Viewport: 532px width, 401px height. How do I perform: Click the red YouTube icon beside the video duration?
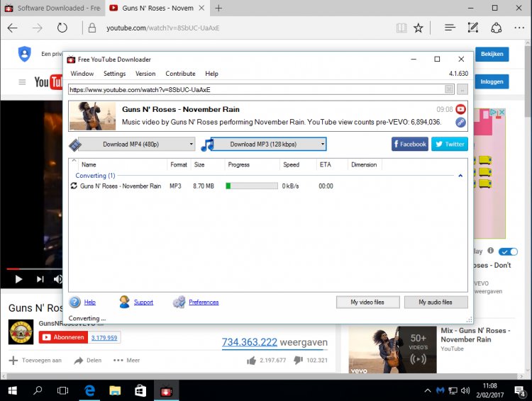pyautogui.click(x=460, y=109)
